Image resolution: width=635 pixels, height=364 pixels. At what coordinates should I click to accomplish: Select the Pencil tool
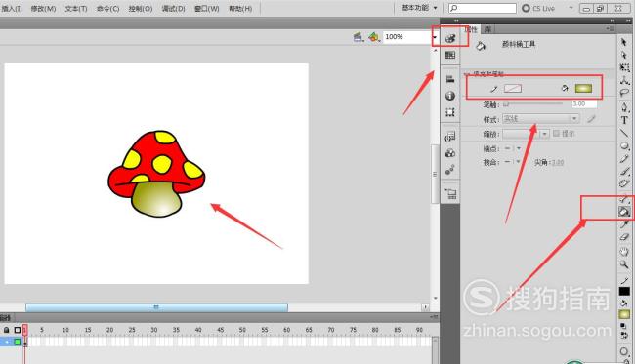point(624,158)
